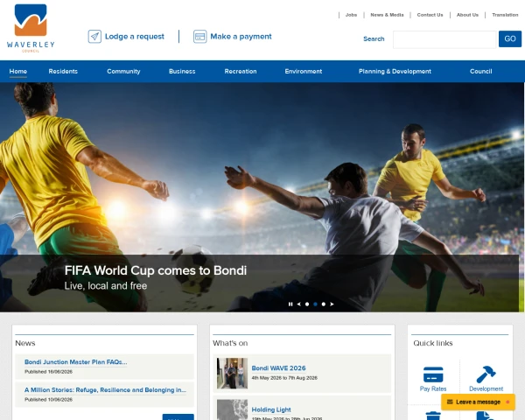
Task: Follow the News & Media link
Action: [387, 15]
